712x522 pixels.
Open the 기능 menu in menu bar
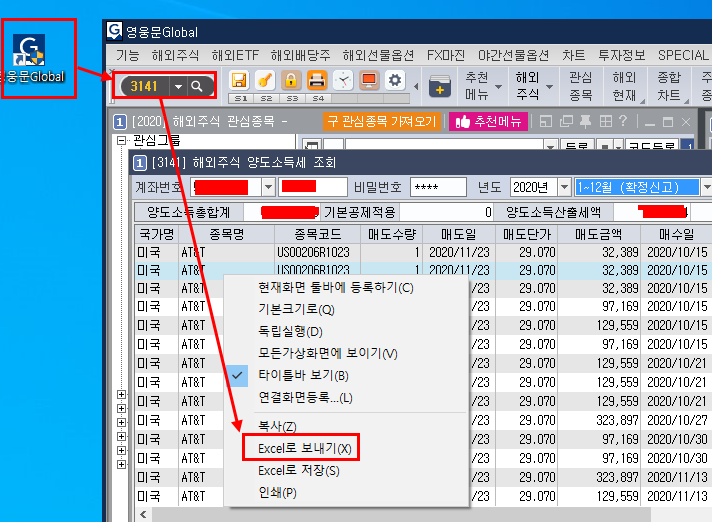click(127, 55)
